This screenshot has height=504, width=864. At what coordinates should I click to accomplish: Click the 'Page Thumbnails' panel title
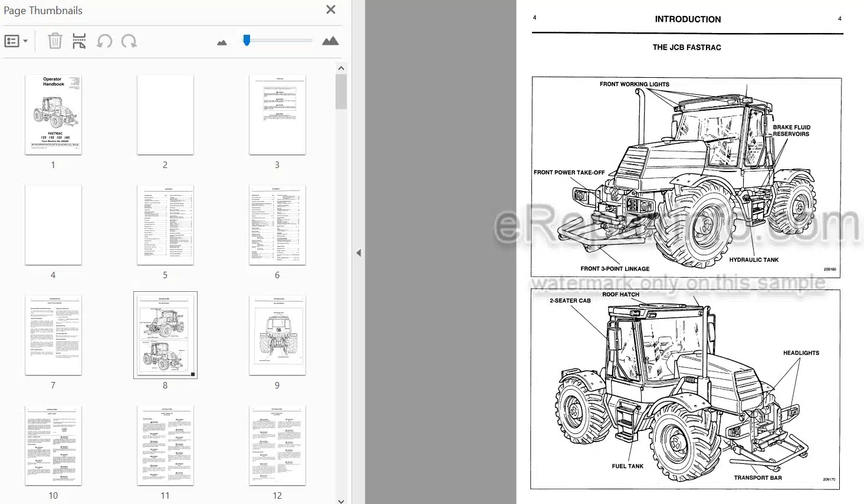[43, 11]
